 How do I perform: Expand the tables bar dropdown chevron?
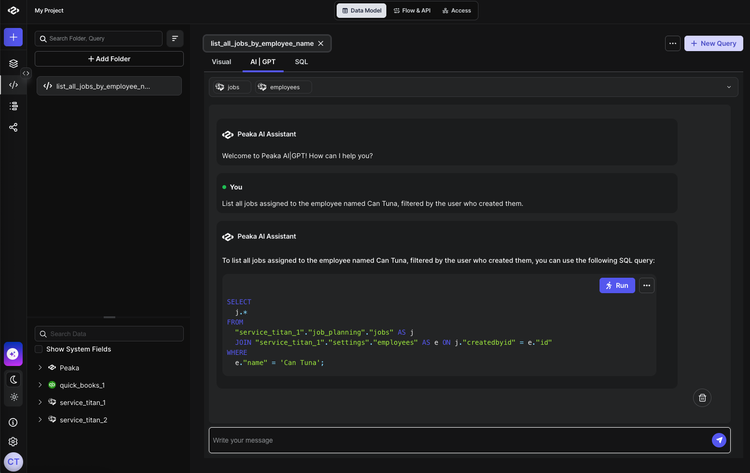point(728,87)
